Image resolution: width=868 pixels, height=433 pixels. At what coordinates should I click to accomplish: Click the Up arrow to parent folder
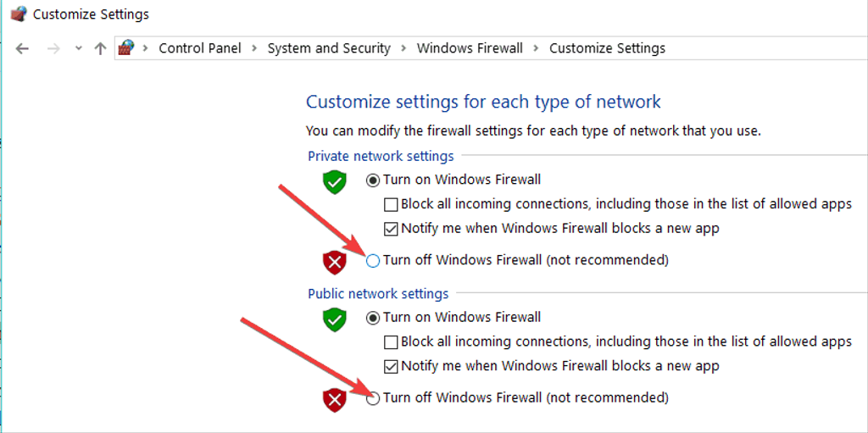(100, 49)
